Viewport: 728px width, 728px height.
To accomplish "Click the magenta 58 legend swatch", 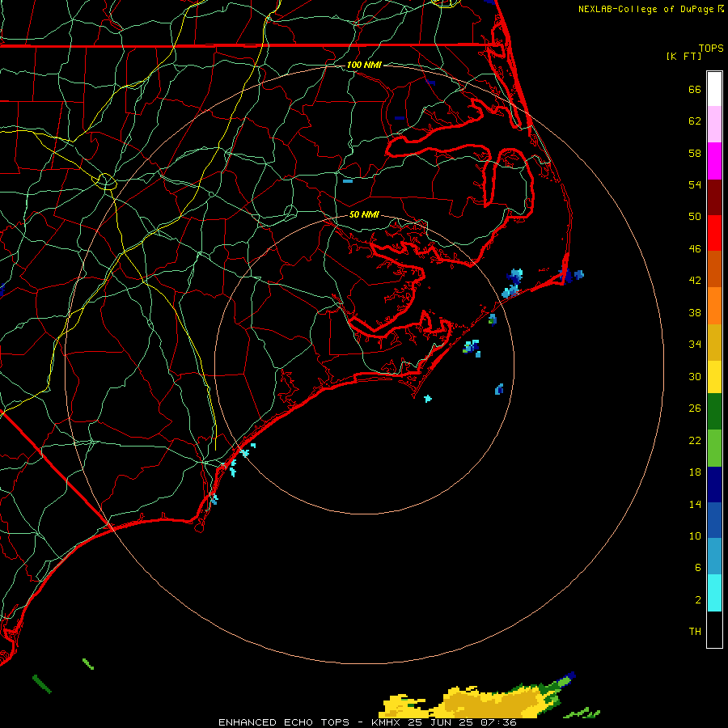I will [714, 161].
